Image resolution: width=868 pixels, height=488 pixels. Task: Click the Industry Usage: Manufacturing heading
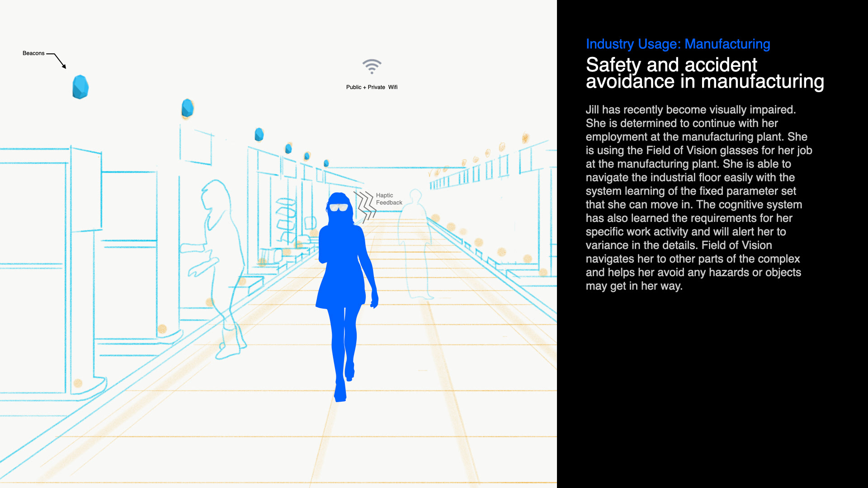678,44
